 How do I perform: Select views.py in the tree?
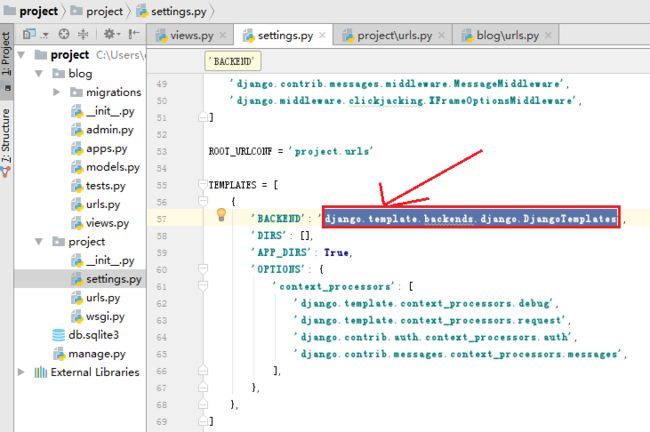[107, 223]
